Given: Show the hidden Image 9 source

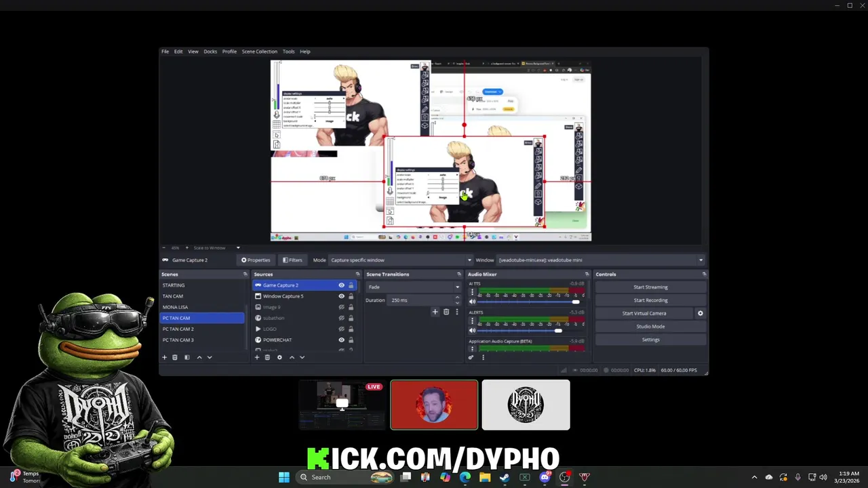Looking at the screenshot, I should click(x=342, y=307).
